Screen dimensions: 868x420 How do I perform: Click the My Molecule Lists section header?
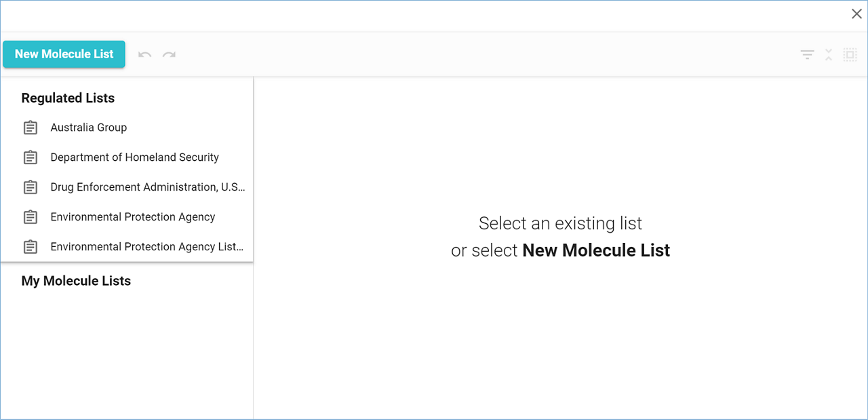(76, 281)
